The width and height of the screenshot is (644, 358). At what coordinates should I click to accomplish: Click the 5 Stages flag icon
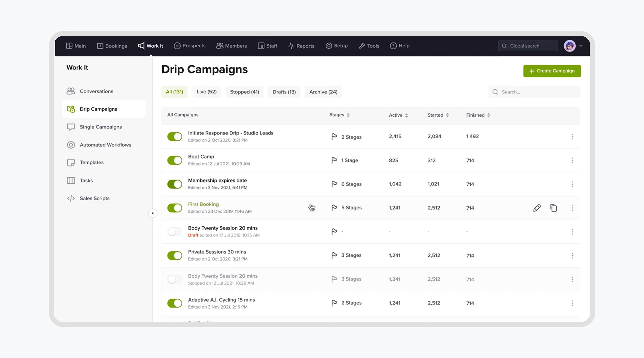tap(334, 208)
